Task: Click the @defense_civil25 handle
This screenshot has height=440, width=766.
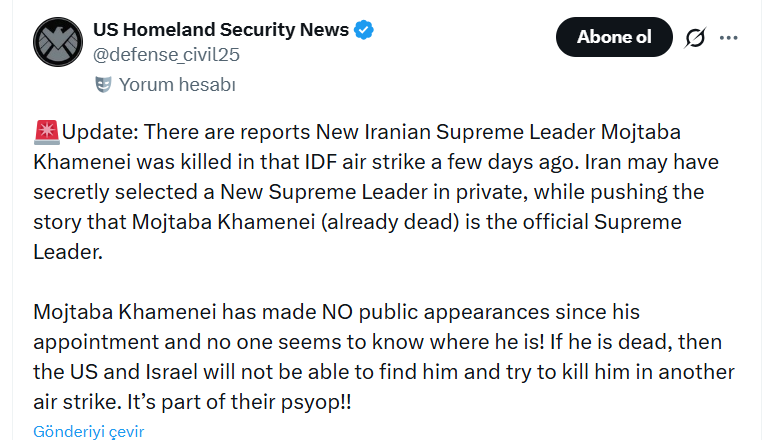Action: 166,55
